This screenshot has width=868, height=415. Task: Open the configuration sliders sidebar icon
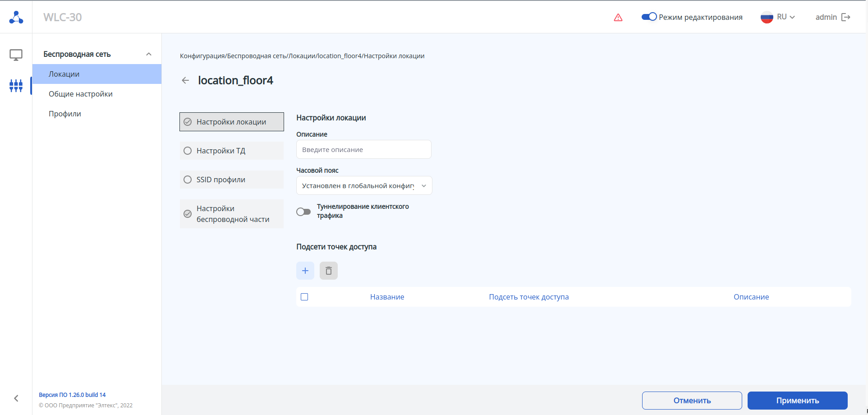coord(16,85)
